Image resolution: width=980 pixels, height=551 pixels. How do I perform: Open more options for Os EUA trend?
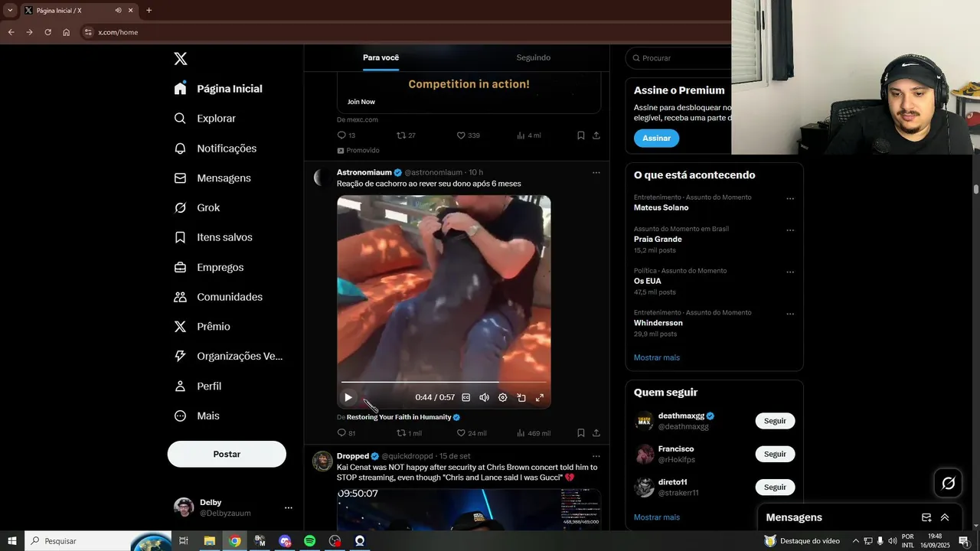[790, 272]
